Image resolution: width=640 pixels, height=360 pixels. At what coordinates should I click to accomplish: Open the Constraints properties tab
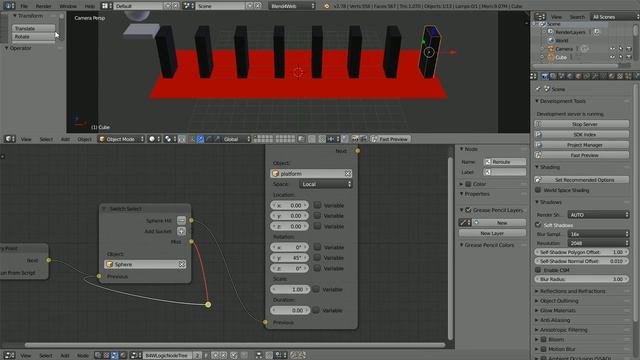coord(587,76)
